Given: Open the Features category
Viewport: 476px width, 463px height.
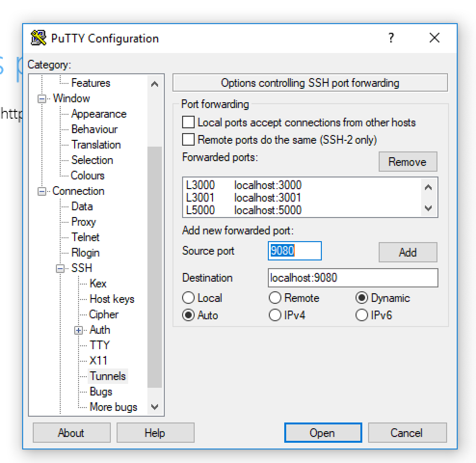Looking at the screenshot, I should click(x=91, y=83).
